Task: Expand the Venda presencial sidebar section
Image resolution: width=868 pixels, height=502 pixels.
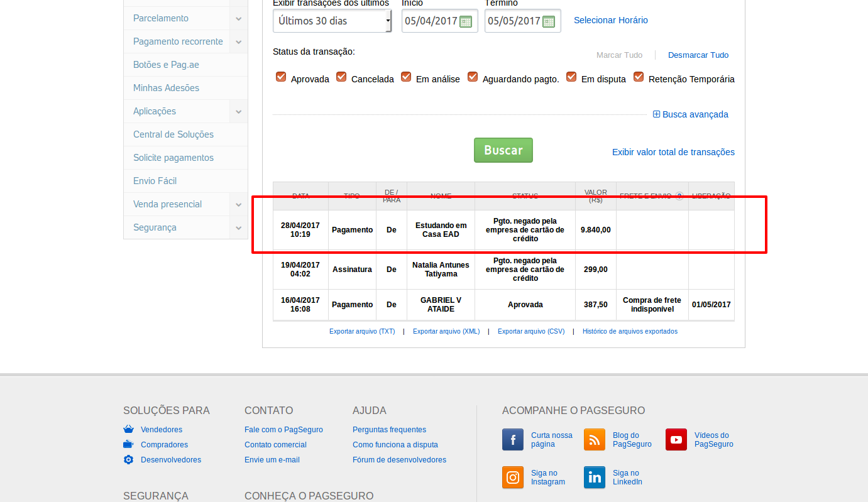Action: 238,205
